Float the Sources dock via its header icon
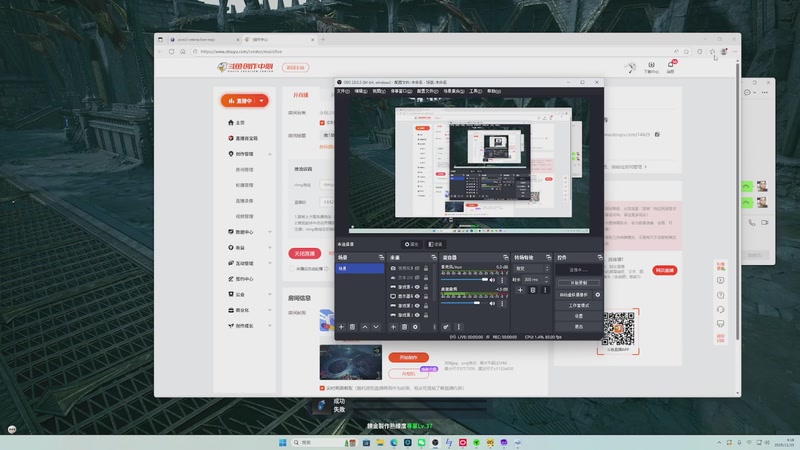 (x=434, y=258)
